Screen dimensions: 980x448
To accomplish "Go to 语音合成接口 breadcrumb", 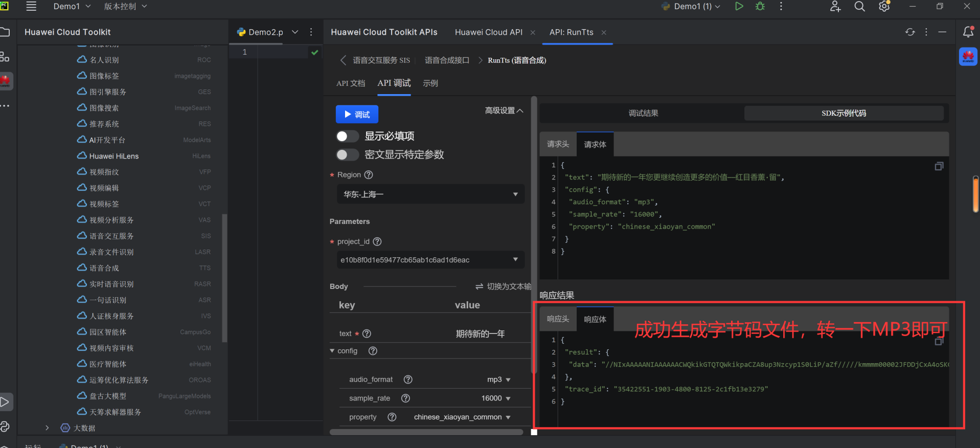I will 447,60.
